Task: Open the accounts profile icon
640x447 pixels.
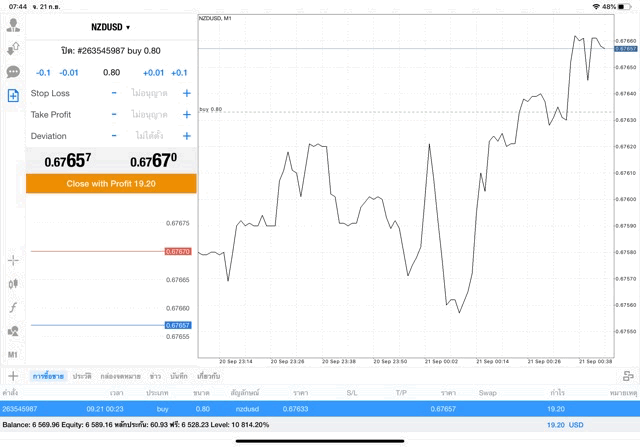Action: click(13, 25)
